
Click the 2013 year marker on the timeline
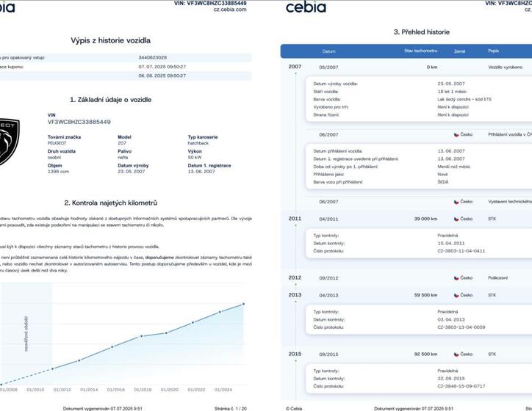[x=295, y=295]
